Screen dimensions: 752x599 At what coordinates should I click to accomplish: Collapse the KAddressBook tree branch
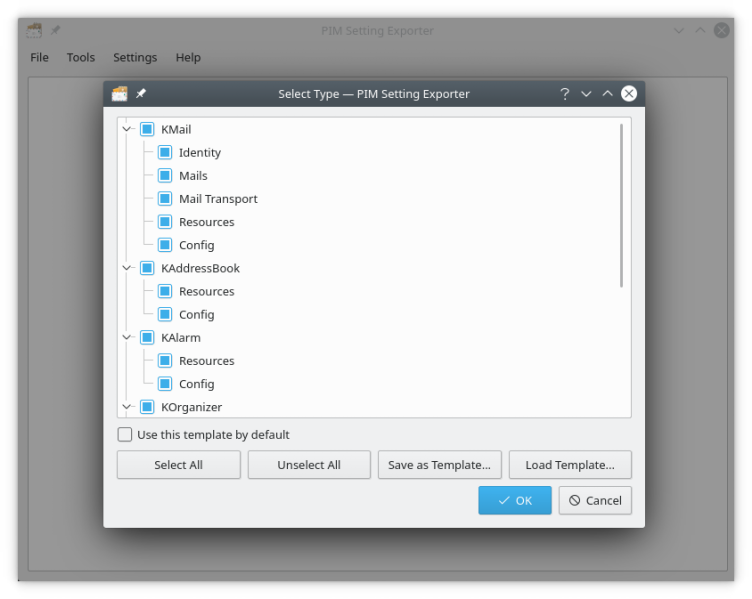(127, 269)
